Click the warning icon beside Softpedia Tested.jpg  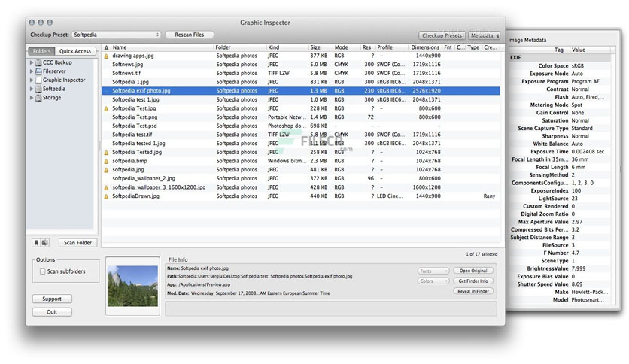point(106,153)
